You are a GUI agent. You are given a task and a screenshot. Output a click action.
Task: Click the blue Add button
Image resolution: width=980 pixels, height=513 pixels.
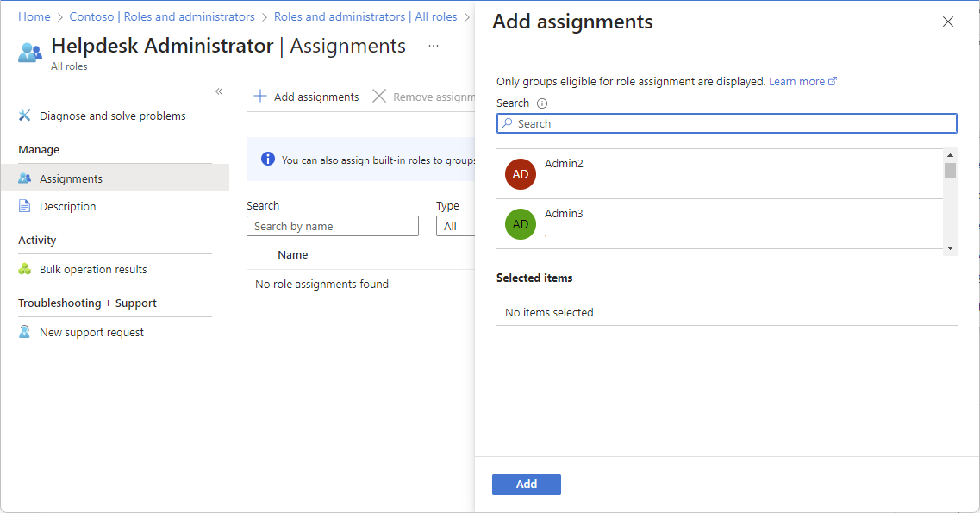[526, 485]
